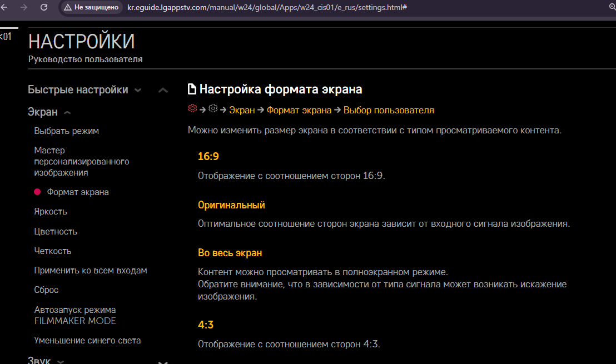
Task: Click the browser forward arrow
Action: point(23,8)
